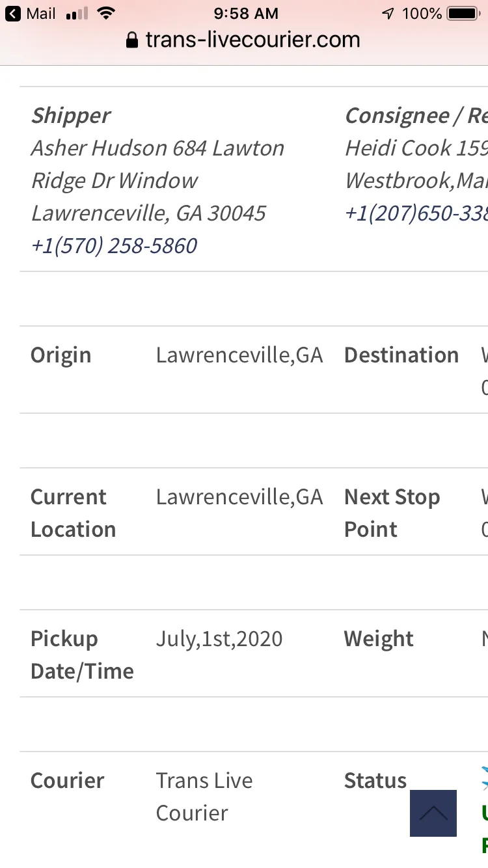488x868 pixels.
Task: Tap the Wi-Fi icon in status bar
Action: [105, 13]
